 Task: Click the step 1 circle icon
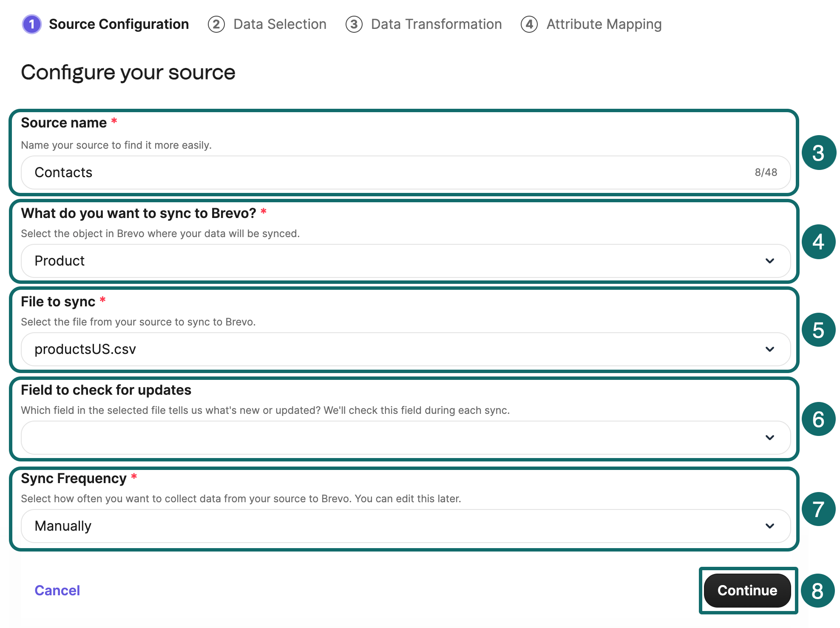click(x=32, y=24)
